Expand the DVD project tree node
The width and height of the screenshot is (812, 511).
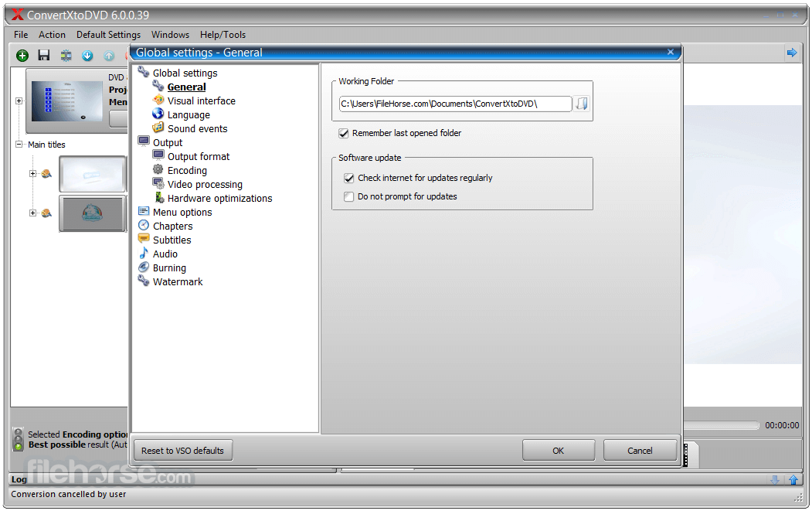(x=19, y=100)
